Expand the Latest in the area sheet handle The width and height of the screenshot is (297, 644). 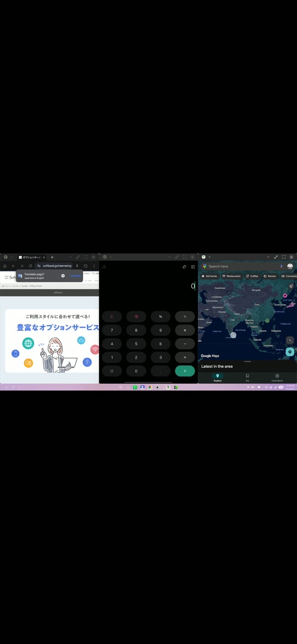pos(248,362)
